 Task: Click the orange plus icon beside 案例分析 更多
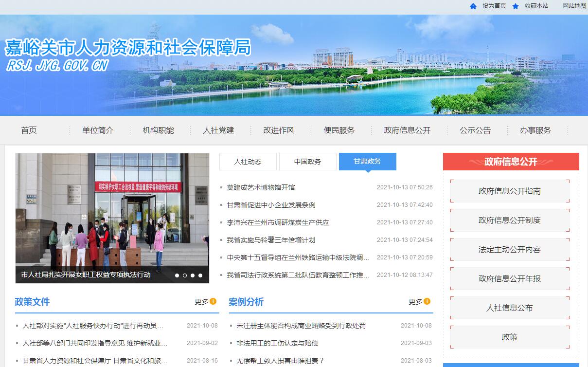click(x=427, y=301)
